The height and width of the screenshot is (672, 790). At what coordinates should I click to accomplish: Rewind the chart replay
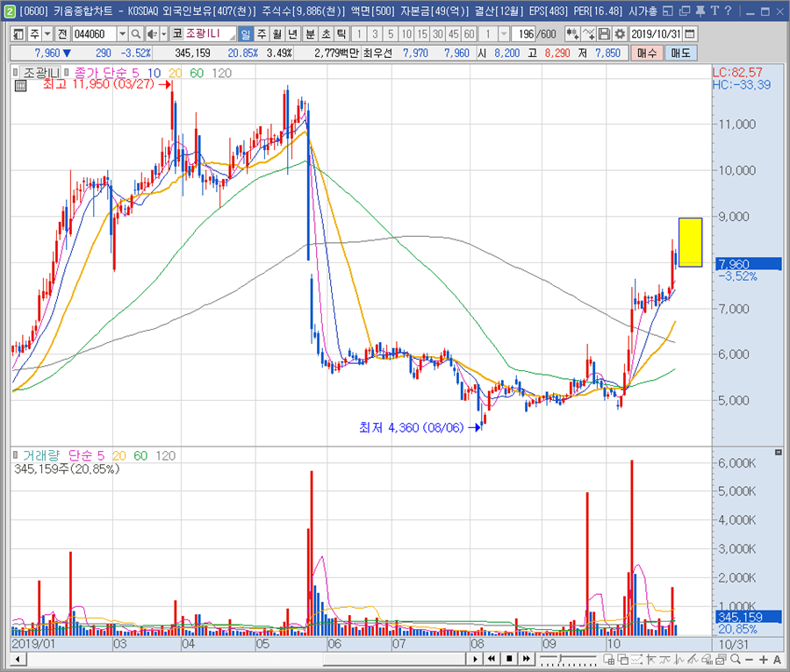[x=492, y=659]
